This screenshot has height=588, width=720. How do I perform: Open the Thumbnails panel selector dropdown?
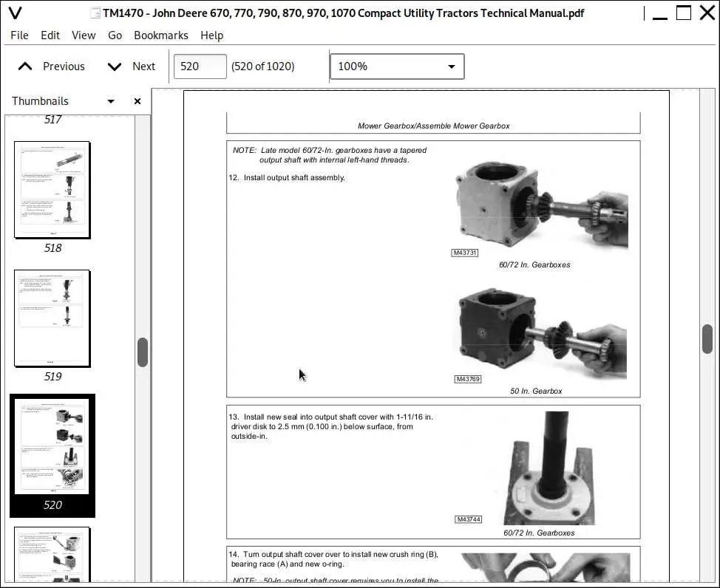point(111,101)
